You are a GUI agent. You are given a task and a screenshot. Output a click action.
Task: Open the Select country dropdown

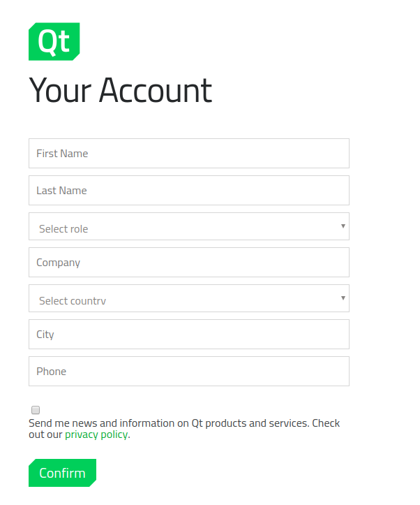(189, 298)
